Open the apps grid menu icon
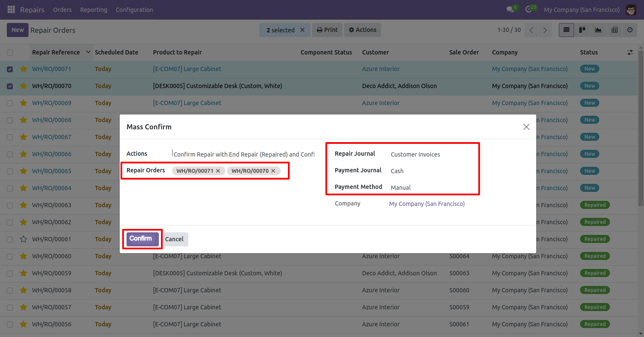 (x=11, y=9)
